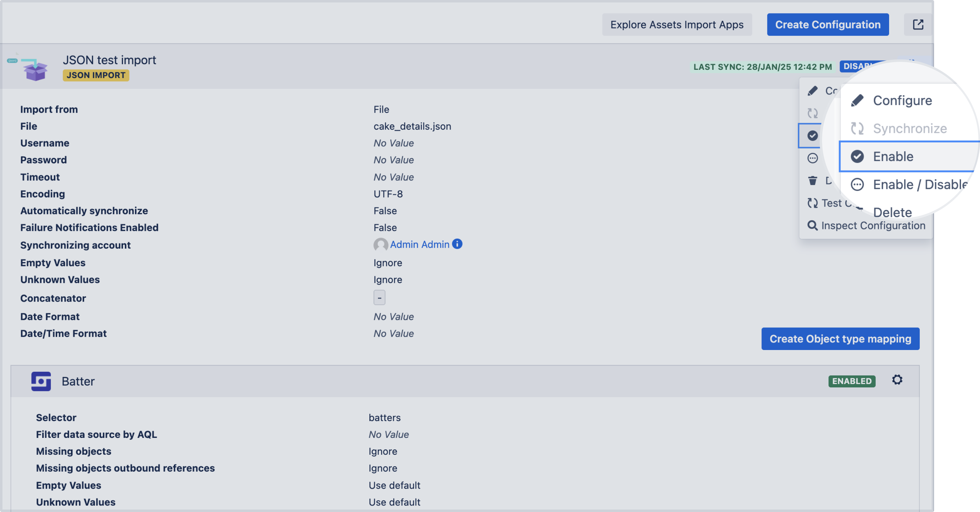Select Configure from the actions menu
980x512 pixels.
(x=902, y=100)
